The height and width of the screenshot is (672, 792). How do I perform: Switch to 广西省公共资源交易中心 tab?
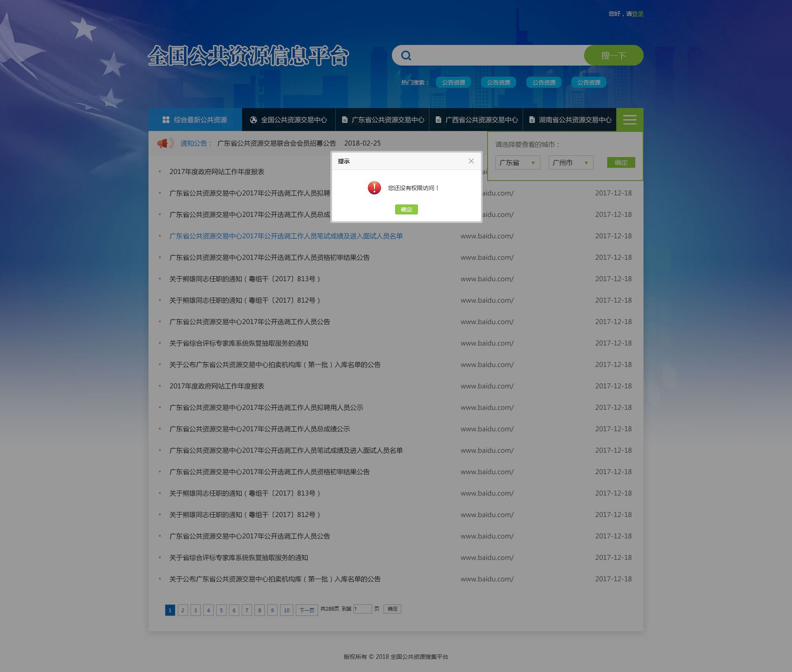pos(481,120)
